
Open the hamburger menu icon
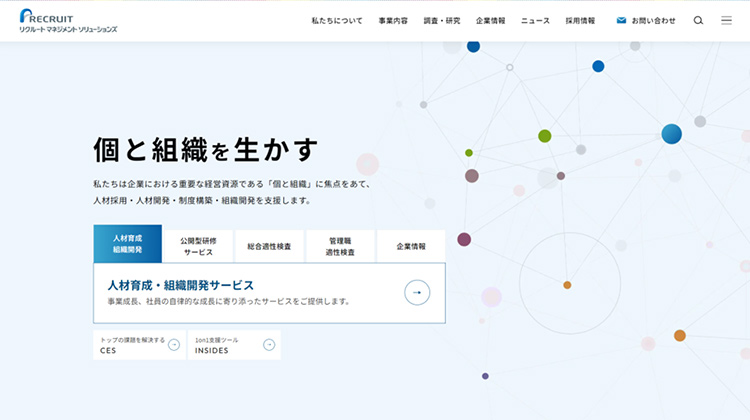click(x=727, y=20)
